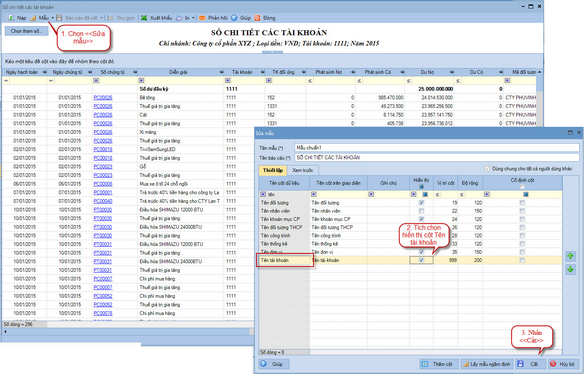Open the Mẫu template toolbar item
Viewport: 584px width, 374px height.
pyautogui.click(x=40, y=18)
